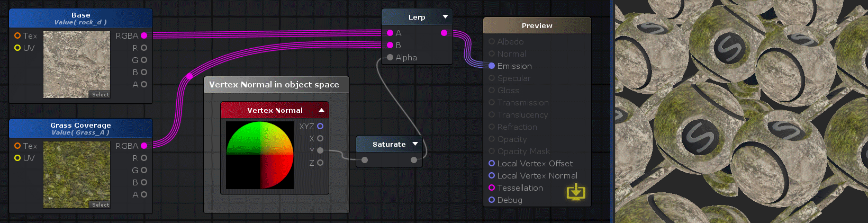Click the Base node UV input port
Viewport: 868px width, 223px height.
point(17,48)
